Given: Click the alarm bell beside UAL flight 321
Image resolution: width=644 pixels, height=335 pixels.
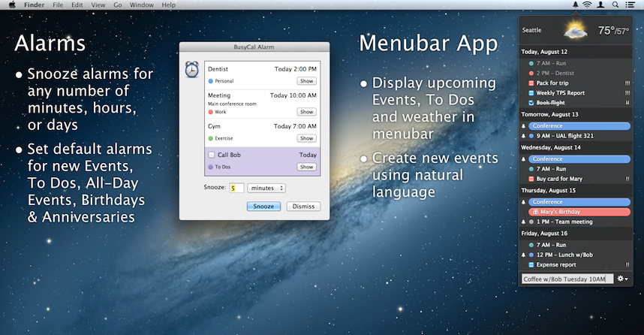Looking at the screenshot, I should [x=524, y=136].
